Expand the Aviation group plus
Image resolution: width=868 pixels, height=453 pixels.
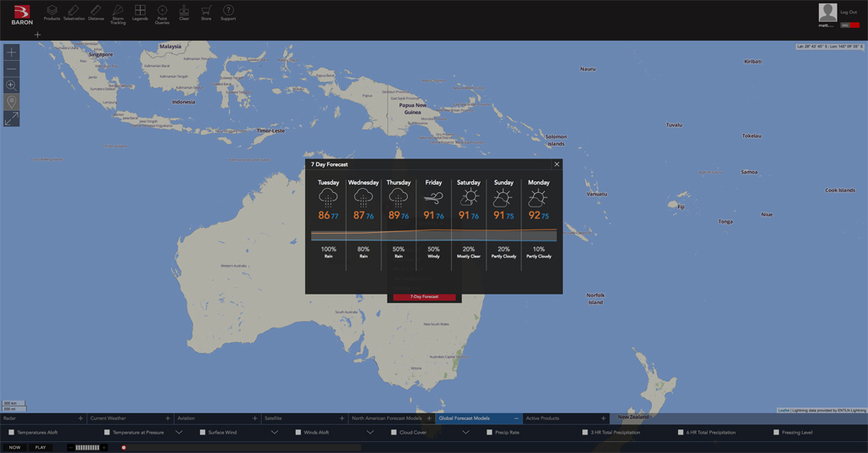255,418
